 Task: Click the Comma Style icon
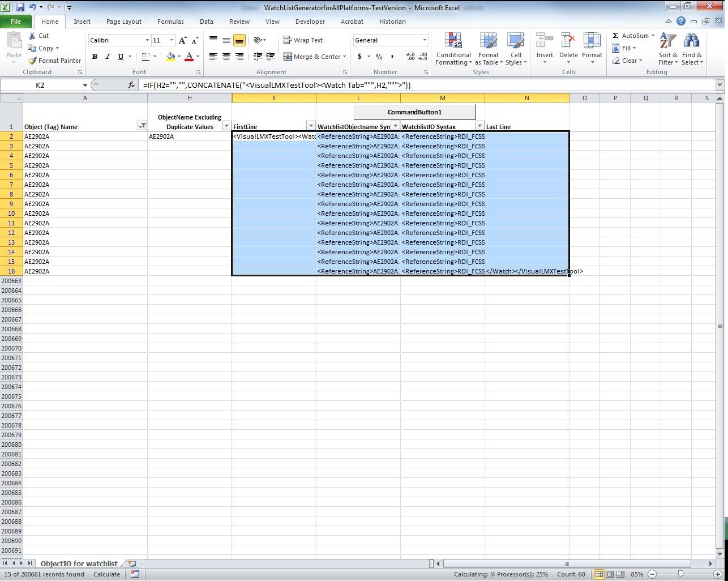click(393, 57)
